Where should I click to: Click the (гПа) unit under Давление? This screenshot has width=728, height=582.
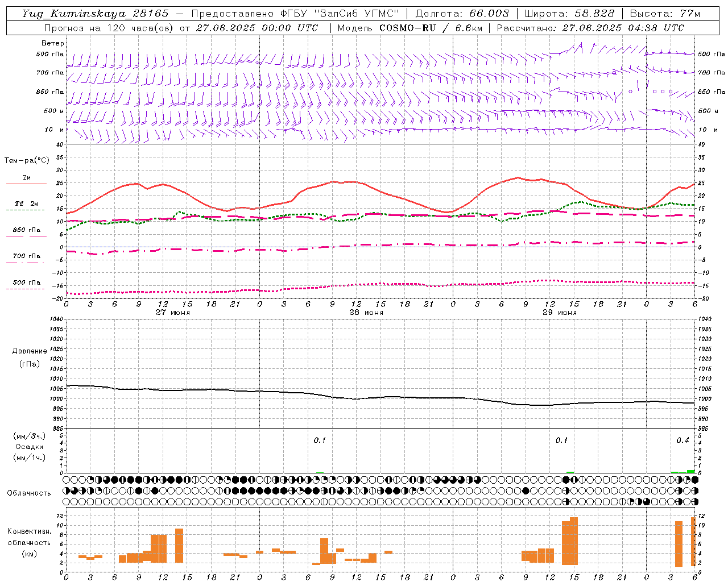30,364
